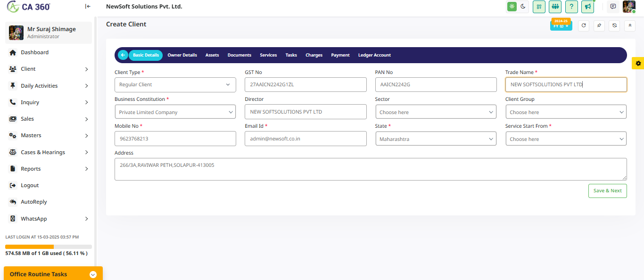Select the Basic Details tab
The image size is (644, 280).
click(x=146, y=55)
